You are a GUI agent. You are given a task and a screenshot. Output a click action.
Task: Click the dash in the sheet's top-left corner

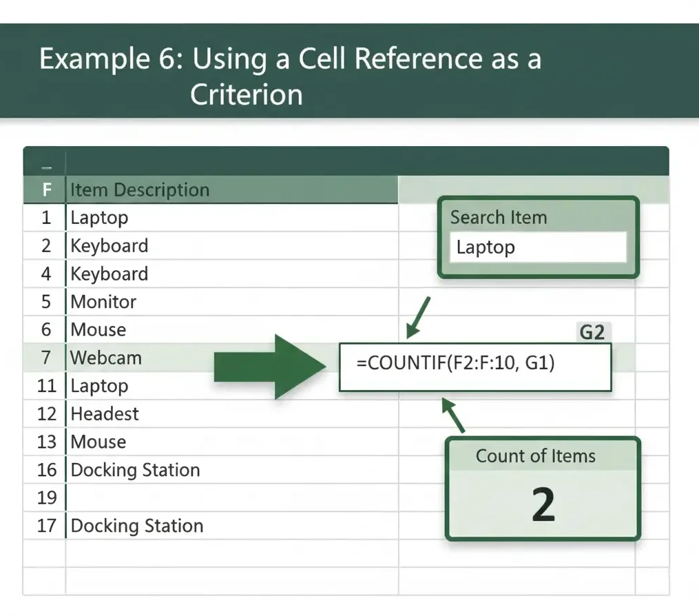click(x=45, y=166)
